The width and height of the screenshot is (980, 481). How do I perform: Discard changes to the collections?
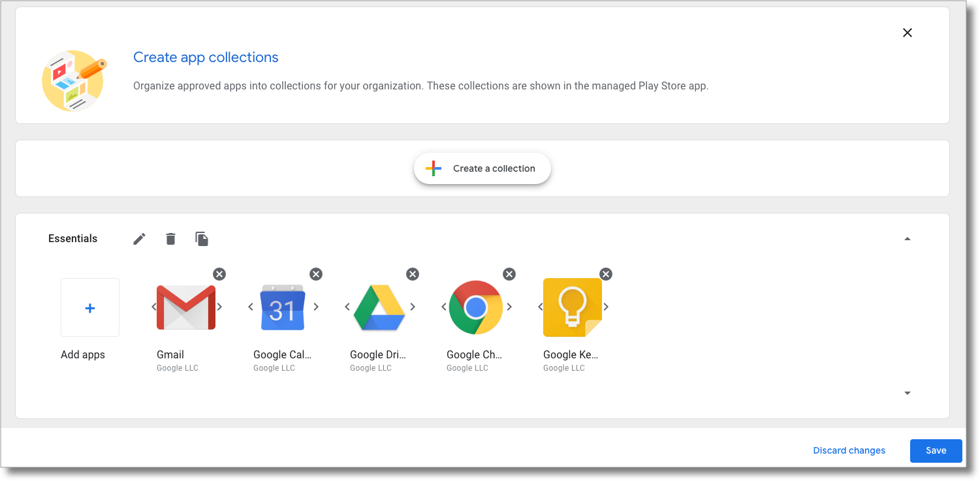[x=849, y=450]
